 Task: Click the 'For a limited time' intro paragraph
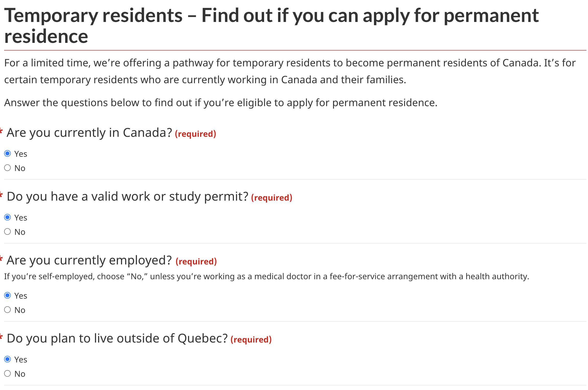coord(290,71)
